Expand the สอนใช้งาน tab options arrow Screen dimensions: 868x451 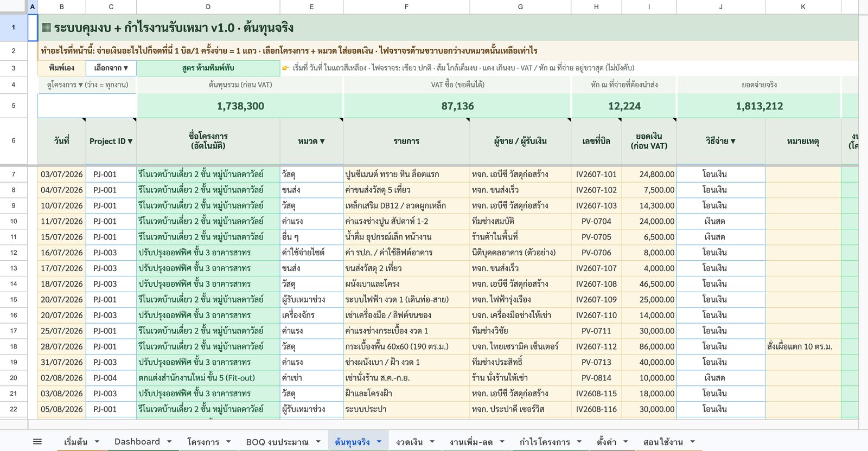[x=692, y=442]
